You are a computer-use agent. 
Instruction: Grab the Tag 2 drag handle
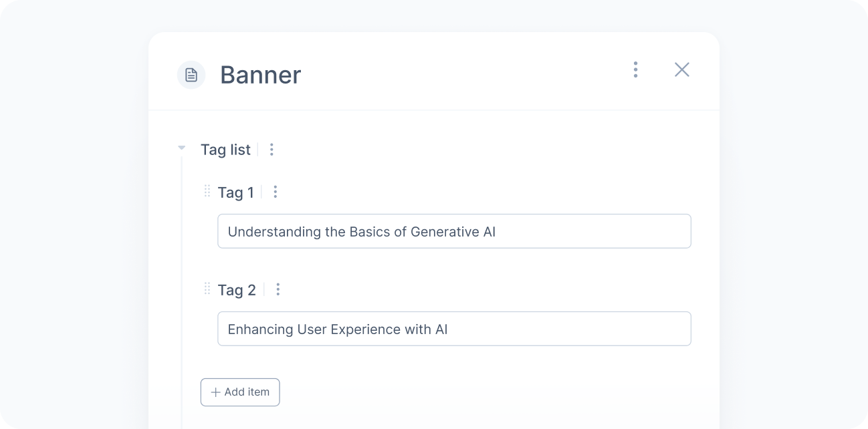pyautogui.click(x=207, y=289)
